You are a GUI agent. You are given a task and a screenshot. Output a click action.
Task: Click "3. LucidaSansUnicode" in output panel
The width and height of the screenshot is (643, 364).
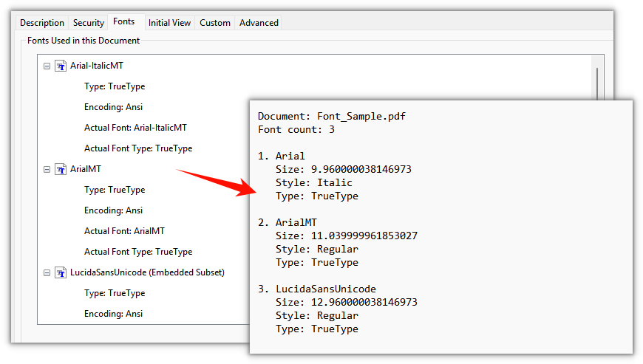317,289
